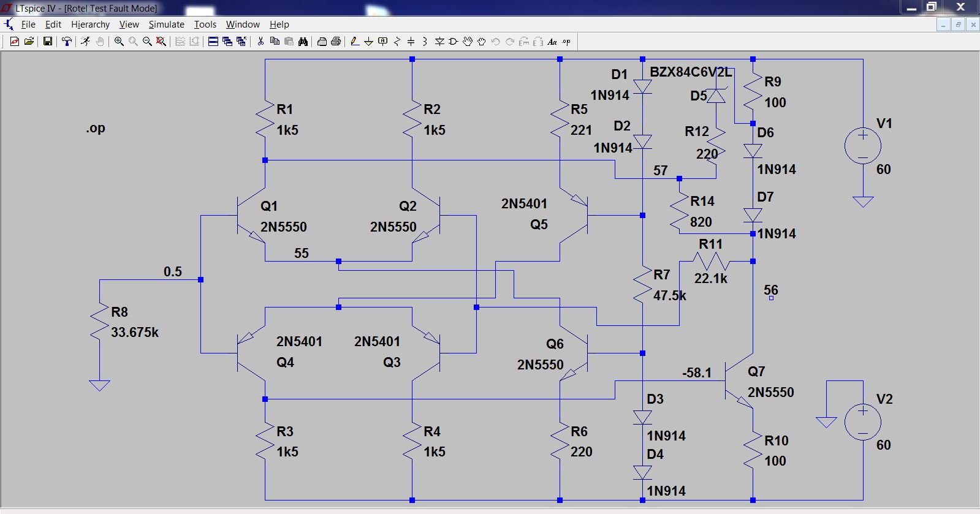Screen dimensions: 980x514
Task: Add SPICE directive with .op toolbar icon
Action: [x=566, y=42]
